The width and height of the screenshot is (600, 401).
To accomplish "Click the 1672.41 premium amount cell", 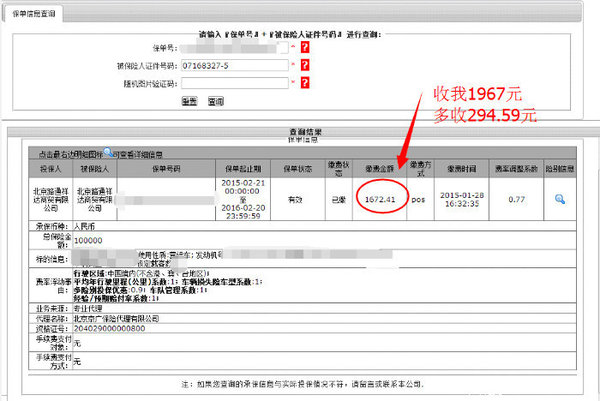I will tap(385, 198).
